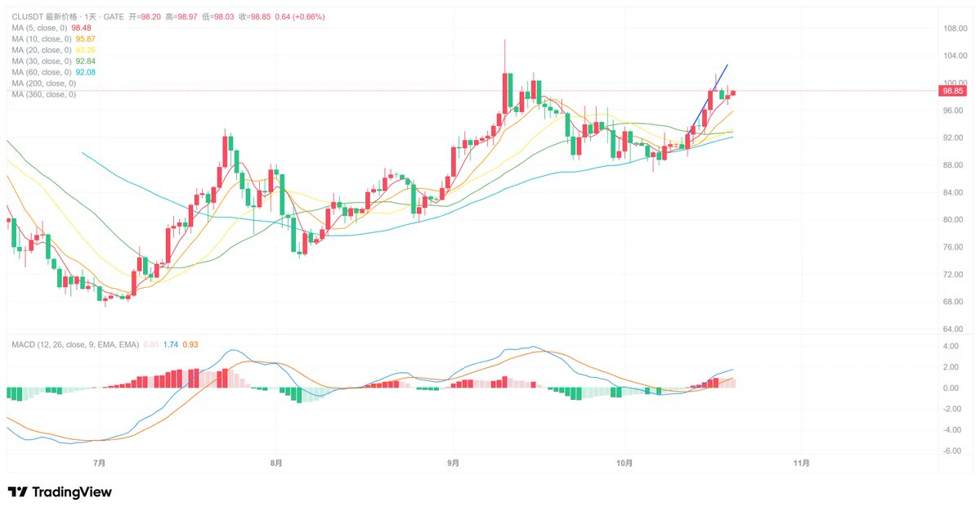The image size is (980, 512).
Task: Click the change value 0.64 (+0.66%)
Action: point(300,17)
